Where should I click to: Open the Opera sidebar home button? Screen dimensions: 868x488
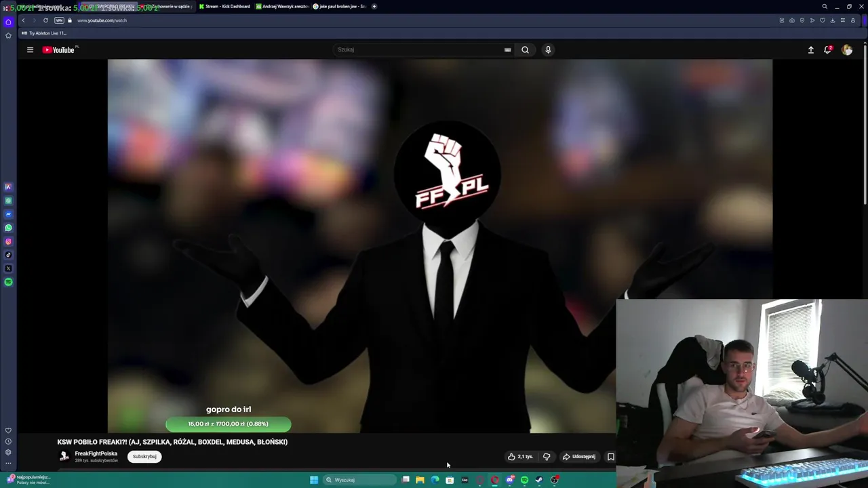coord(8,22)
